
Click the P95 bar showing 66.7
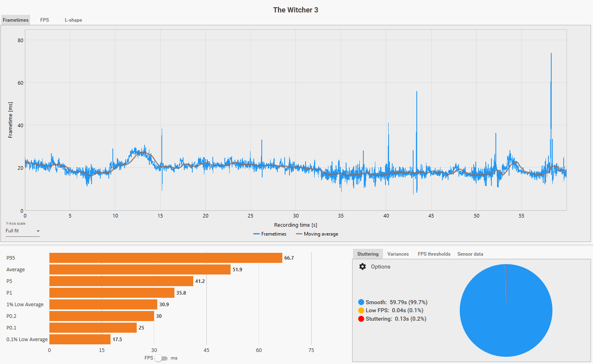(x=165, y=258)
